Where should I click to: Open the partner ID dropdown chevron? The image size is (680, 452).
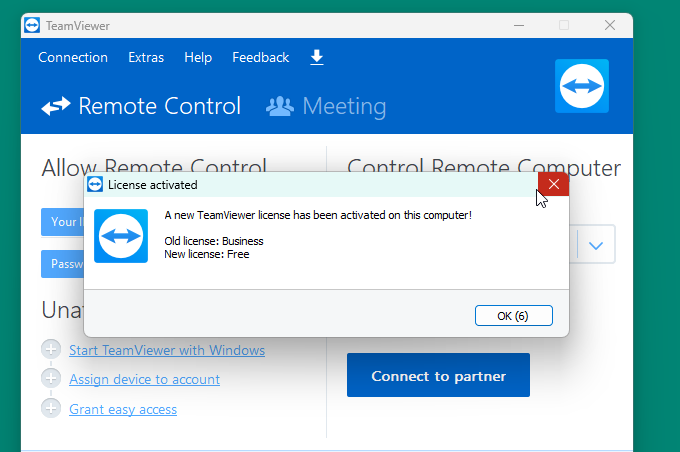[x=596, y=246]
